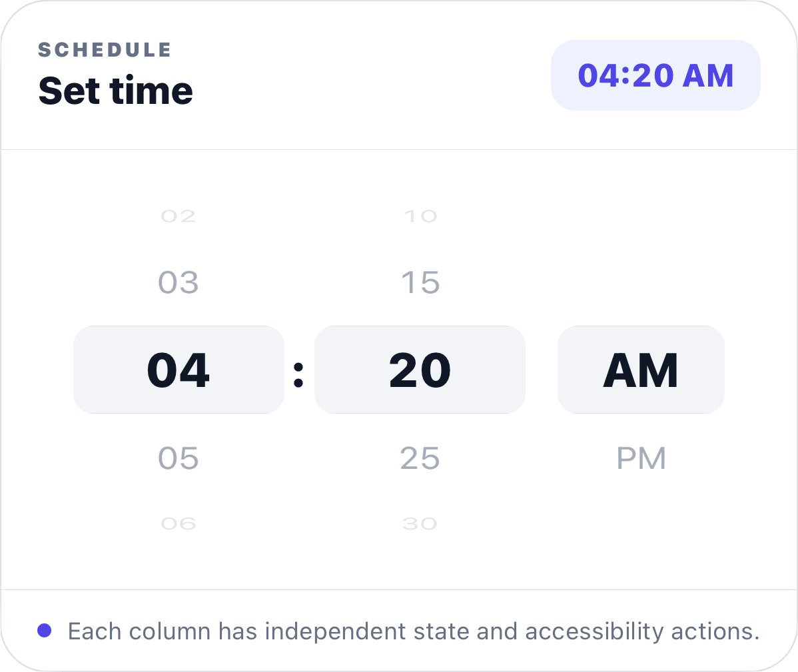This screenshot has height=672, width=798.
Task: Choose minute 15 in the minutes wheel
Action: 420,282
